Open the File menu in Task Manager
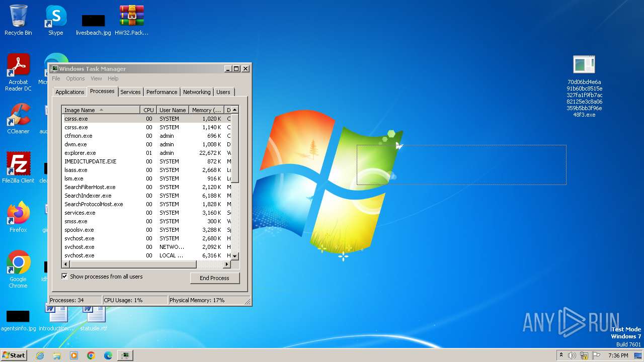This screenshot has width=644, height=362. 56,78
